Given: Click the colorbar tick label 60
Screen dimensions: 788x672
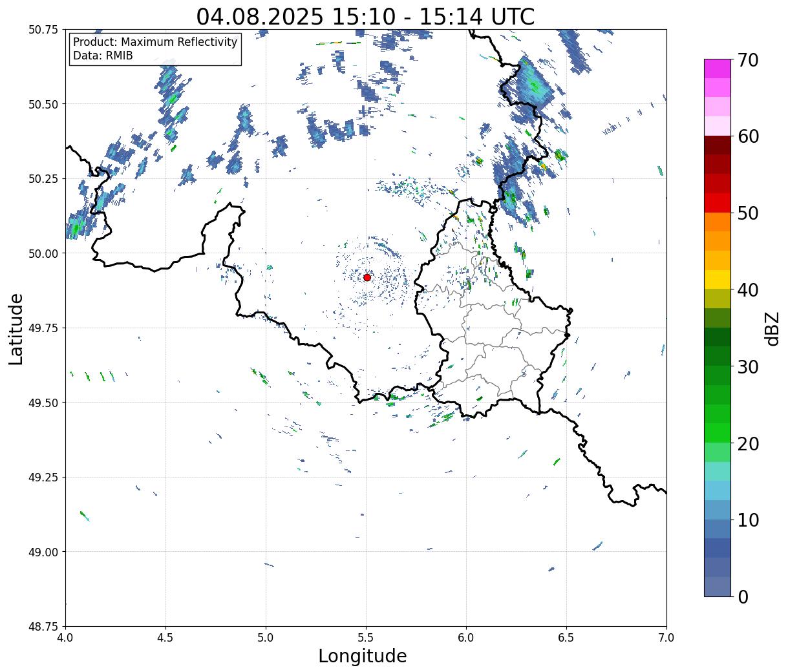Looking at the screenshot, I should (748, 136).
